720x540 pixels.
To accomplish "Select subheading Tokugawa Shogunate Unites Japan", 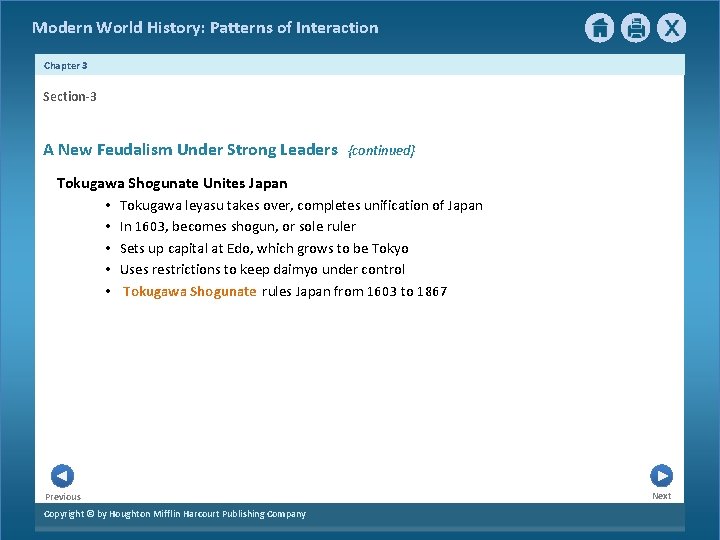I will click(x=172, y=183).
